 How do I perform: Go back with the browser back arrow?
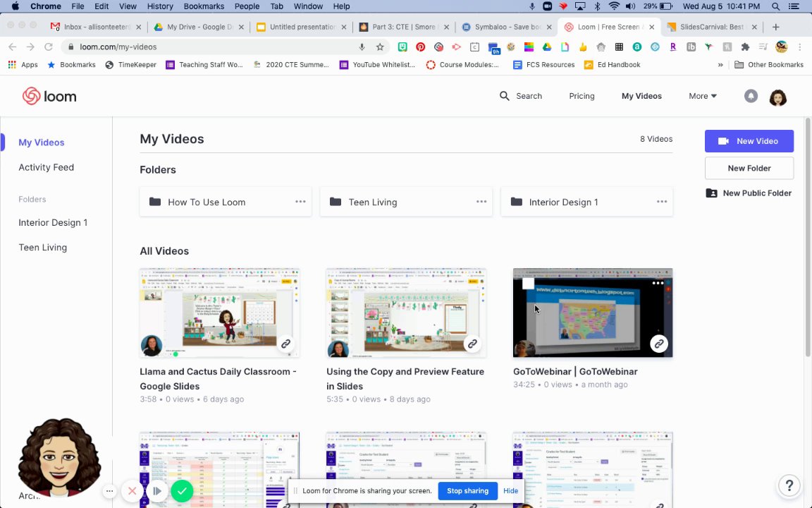pos(13,47)
